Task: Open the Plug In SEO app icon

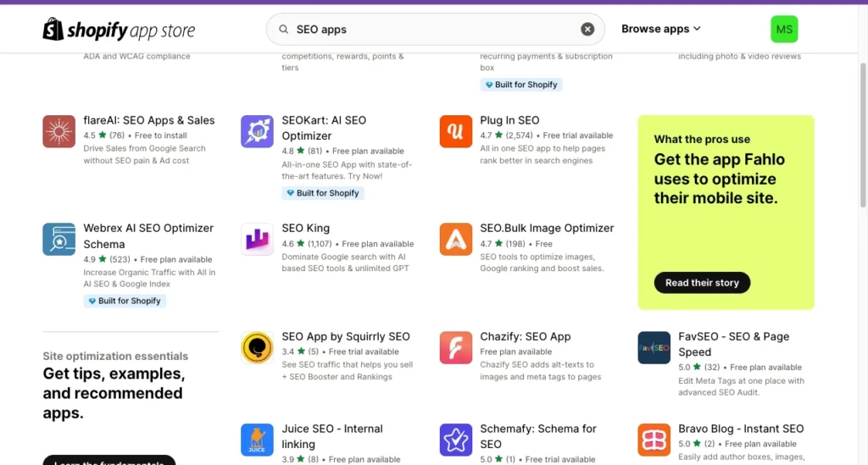Action: [x=455, y=131]
